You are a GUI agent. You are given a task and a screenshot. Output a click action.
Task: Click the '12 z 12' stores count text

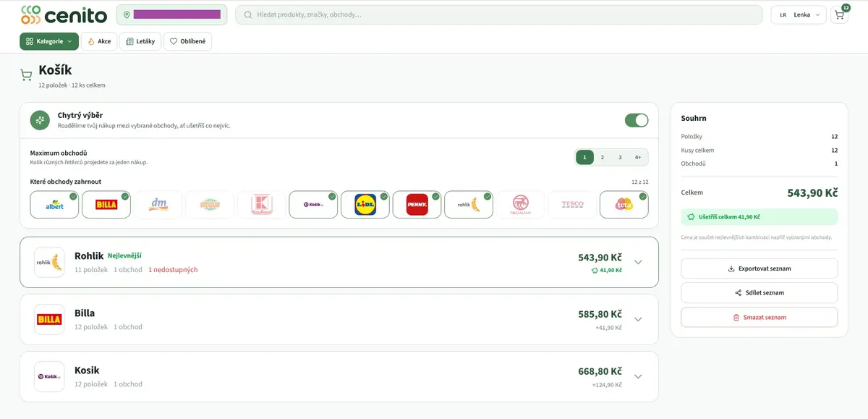coord(640,182)
